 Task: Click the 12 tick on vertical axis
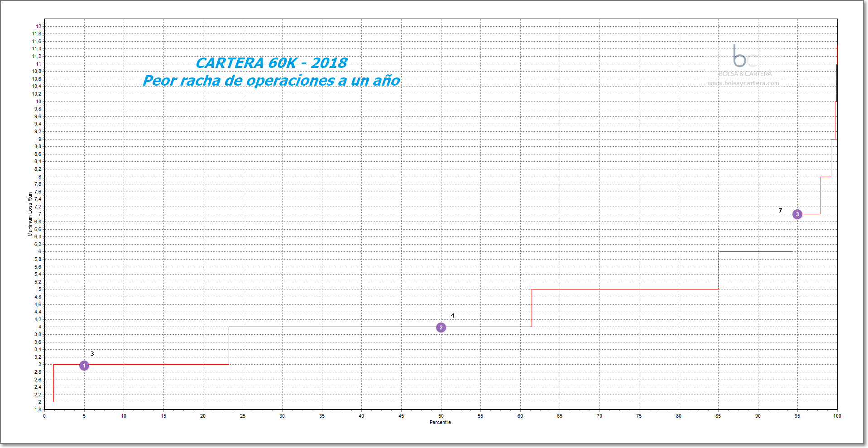coord(38,26)
